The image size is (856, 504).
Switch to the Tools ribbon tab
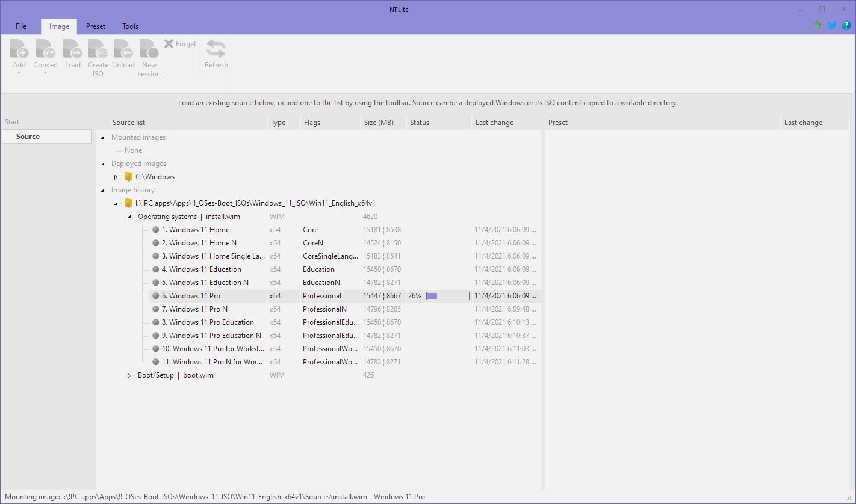tap(130, 26)
